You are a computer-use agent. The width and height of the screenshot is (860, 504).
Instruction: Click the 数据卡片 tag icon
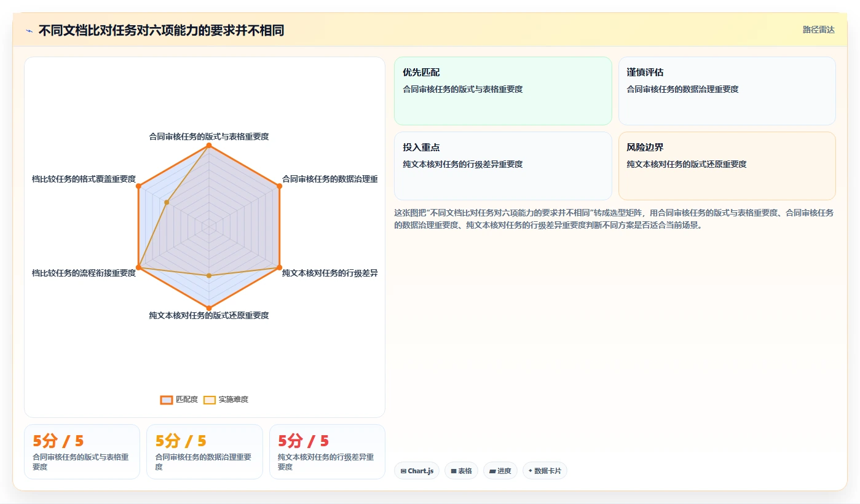[x=531, y=471]
